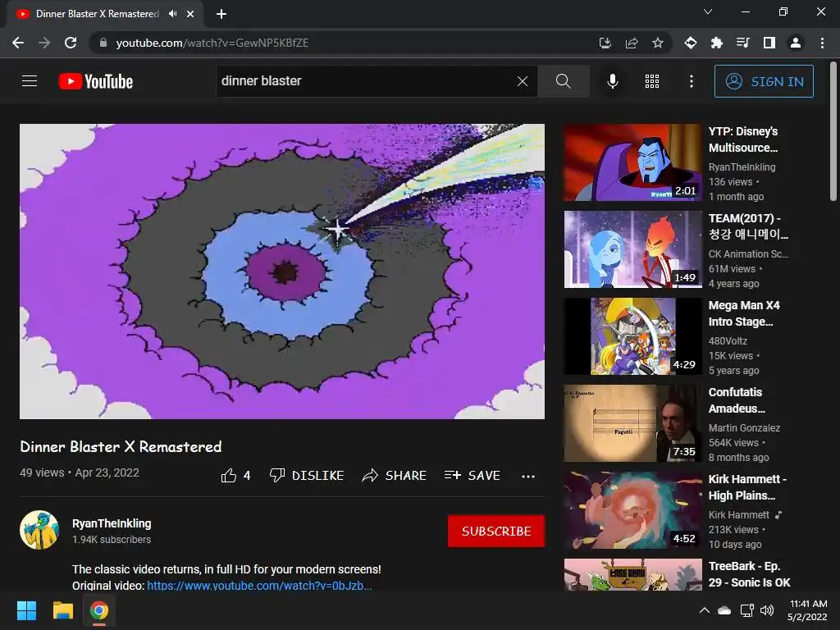Click the search magnifier button
Screen dimensions: 840x630
tap(563, 81)
